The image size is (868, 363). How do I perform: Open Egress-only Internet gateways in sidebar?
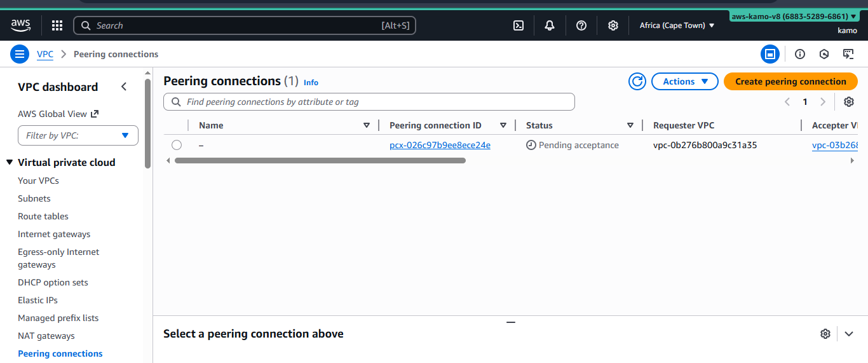(x=58, y=258)
